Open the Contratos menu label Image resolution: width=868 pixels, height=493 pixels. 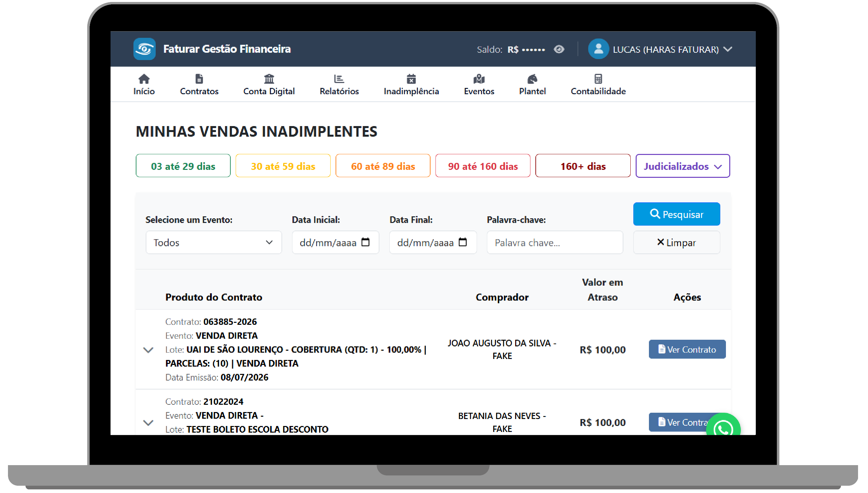coord(199,92)
